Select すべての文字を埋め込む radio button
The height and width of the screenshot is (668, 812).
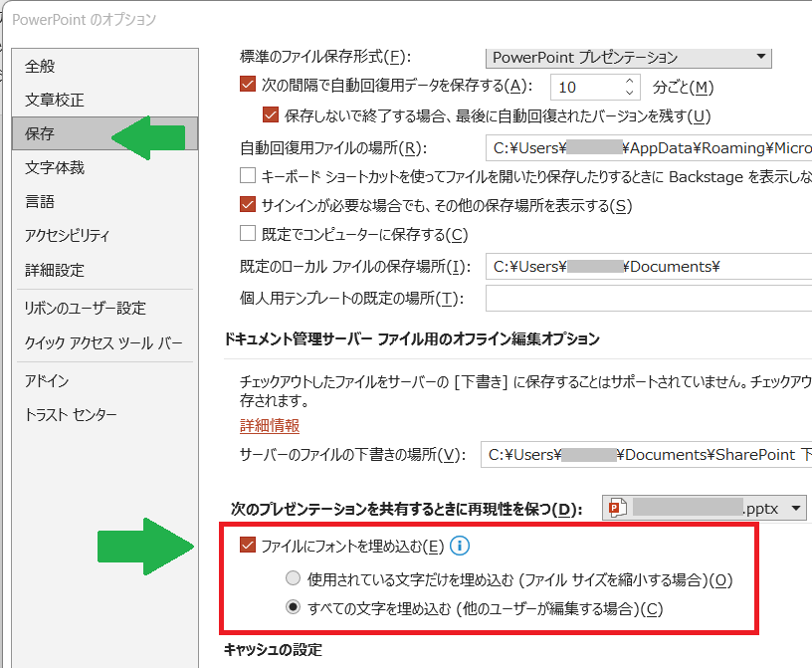pyautogui.click(x=294, y=607)
